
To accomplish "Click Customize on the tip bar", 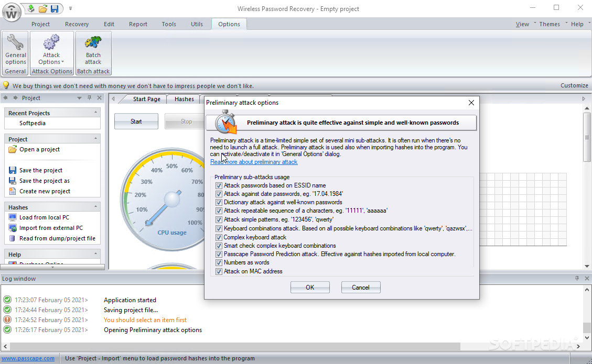I will point(574,85).
